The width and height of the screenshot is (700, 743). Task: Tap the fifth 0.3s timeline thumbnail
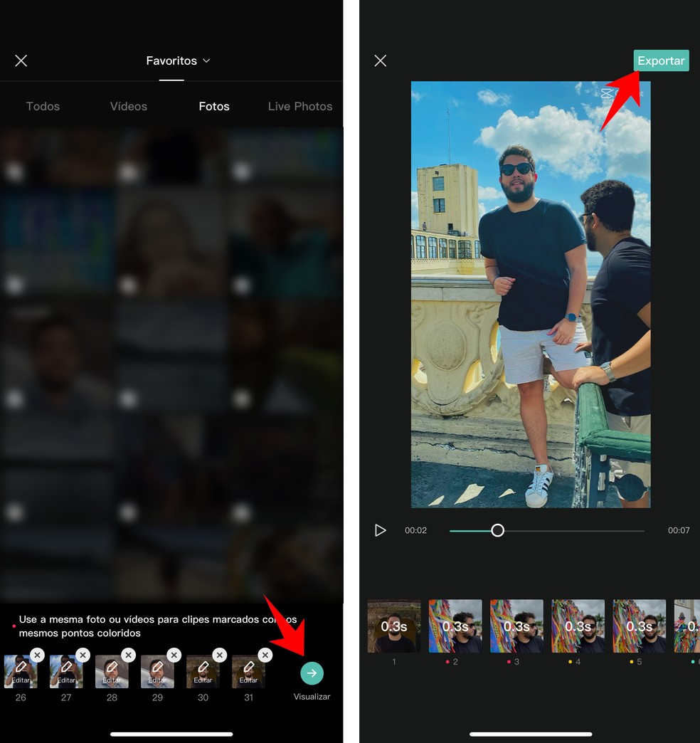tap(639, 626)
